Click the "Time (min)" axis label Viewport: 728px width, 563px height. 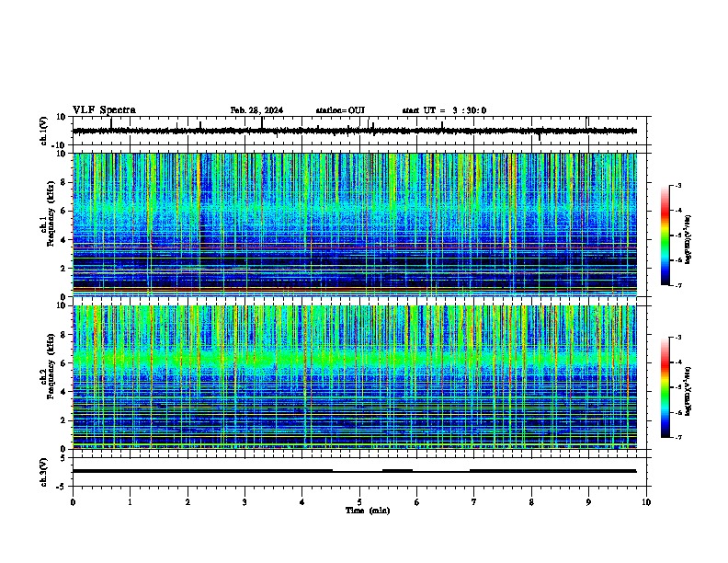[368, 511]
